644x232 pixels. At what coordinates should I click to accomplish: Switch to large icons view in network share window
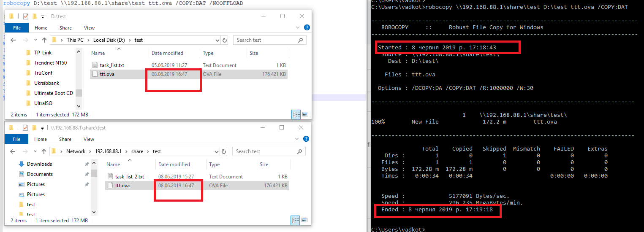305,220
